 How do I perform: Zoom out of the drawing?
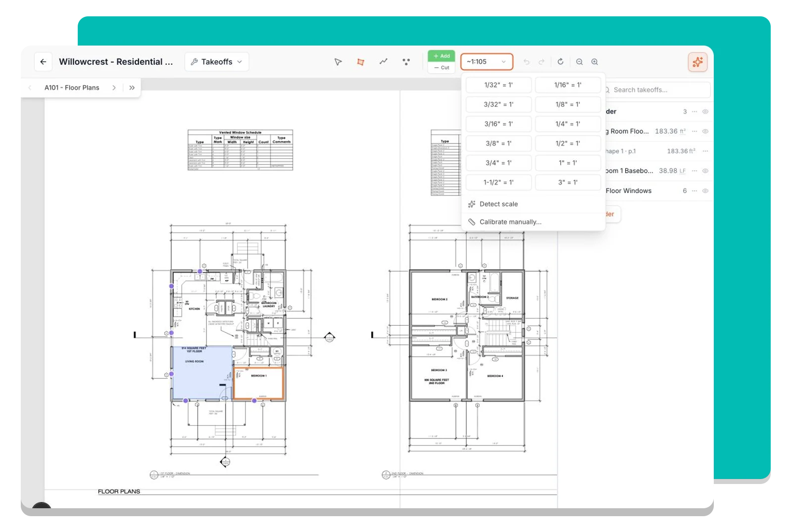pos(579,62)
